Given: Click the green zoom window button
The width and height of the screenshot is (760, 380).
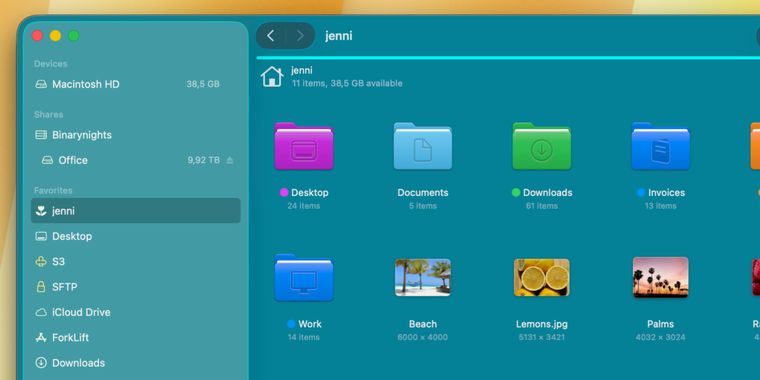Looking at the screenshot, I should click(74, 36).
